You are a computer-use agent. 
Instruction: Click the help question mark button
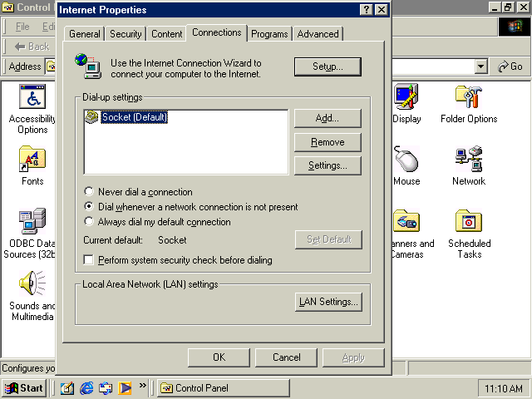pos(367,9)
